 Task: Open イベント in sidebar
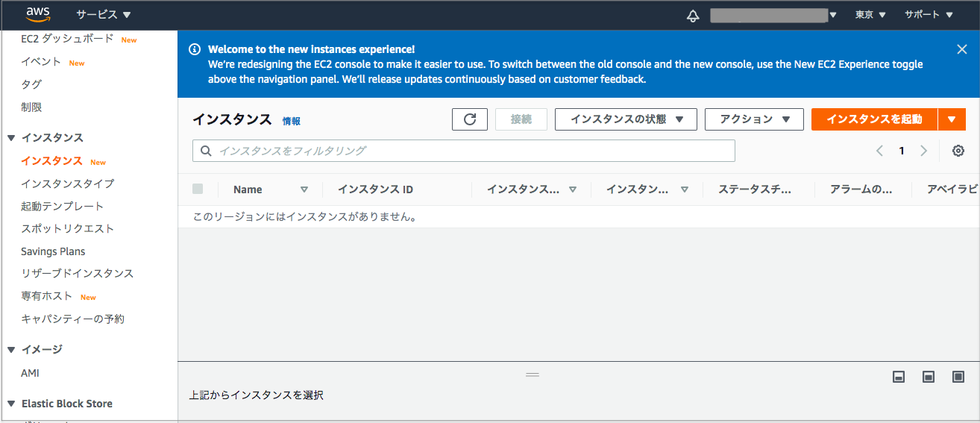click(x=41, y=62)
